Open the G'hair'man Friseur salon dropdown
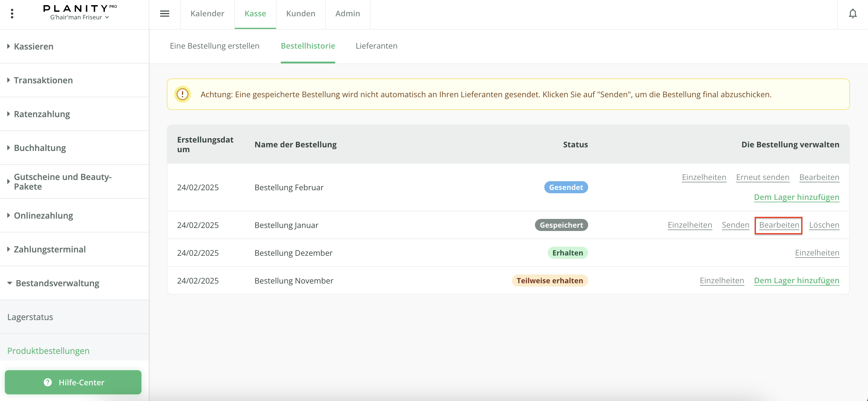The width and height of the screenshot is (868, 401). coord(79,18)
